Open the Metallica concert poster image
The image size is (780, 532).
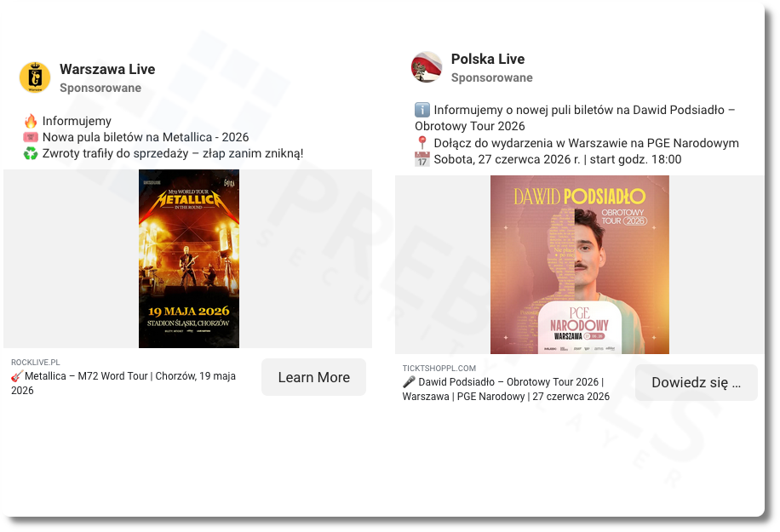tap(189, 259)
